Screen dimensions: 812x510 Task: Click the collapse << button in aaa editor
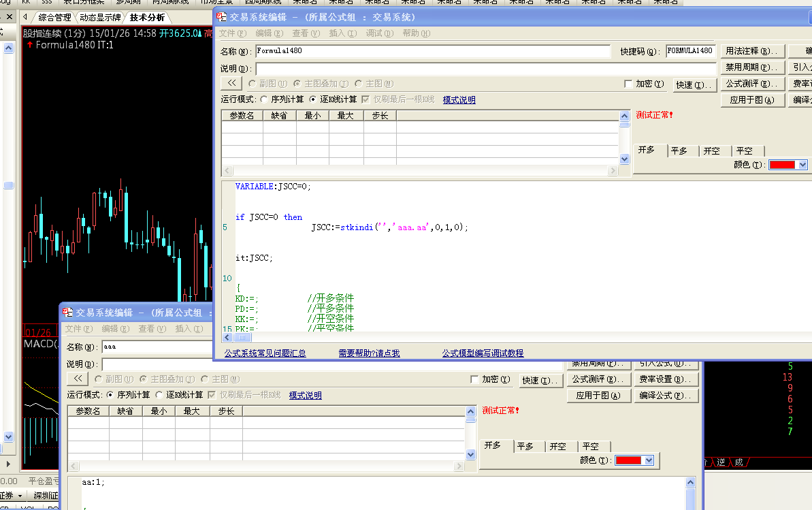click(x=78, y=379)
